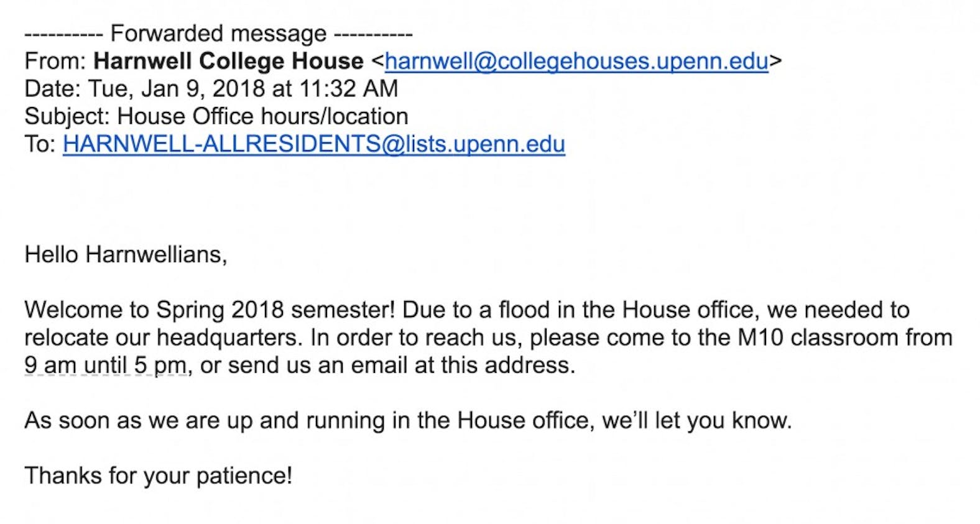Click the time "11:32 AM" in header
This screenshot has height=524, width=980.
(x=348, y=88)
